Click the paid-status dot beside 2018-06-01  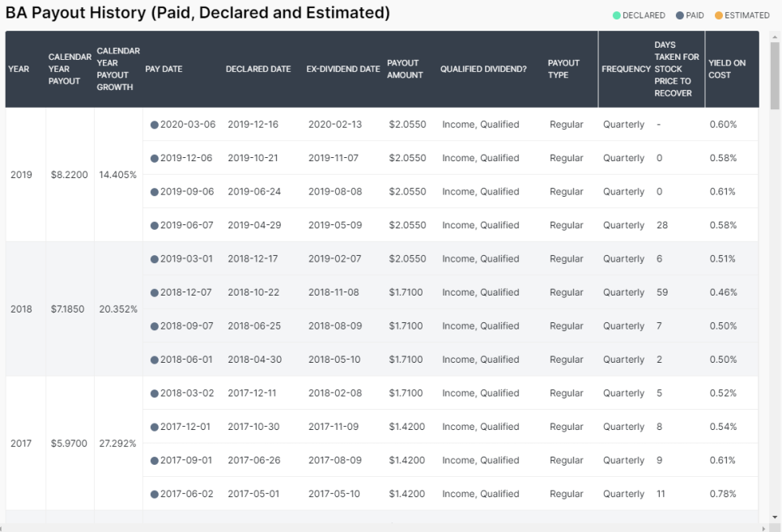pyautogui.click(x=155, y=360)
